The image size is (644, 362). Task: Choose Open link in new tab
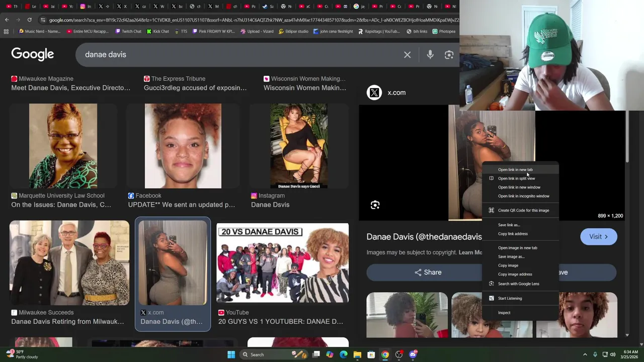(x=520, y=169)
